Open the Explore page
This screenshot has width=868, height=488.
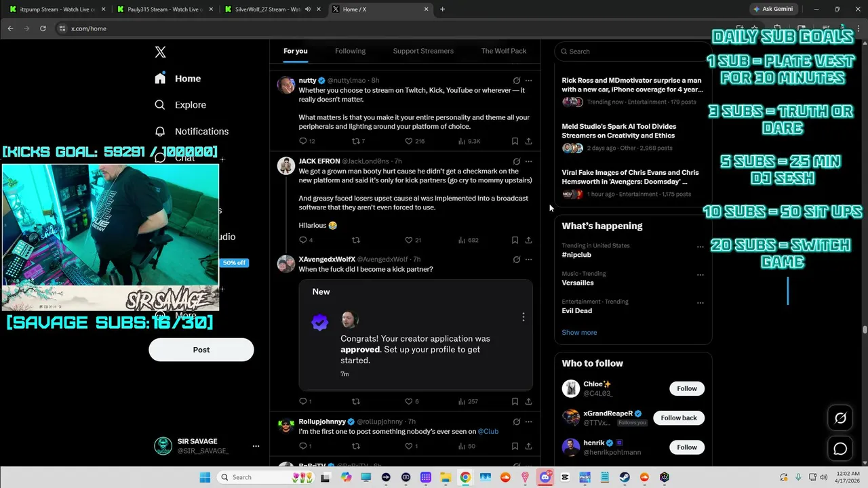pyautogui.click(x=180, y=105)
